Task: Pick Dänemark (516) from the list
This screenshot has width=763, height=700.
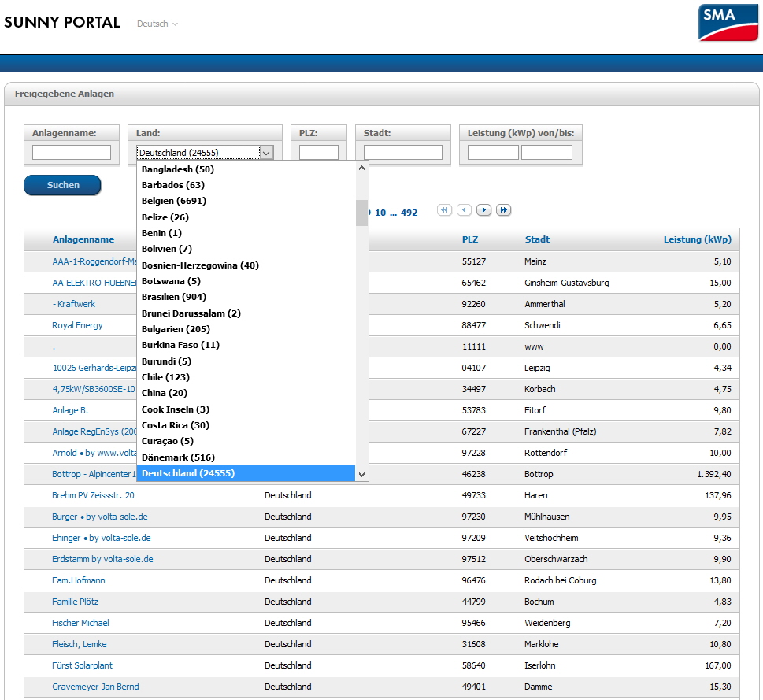Action: pos(178,457)
